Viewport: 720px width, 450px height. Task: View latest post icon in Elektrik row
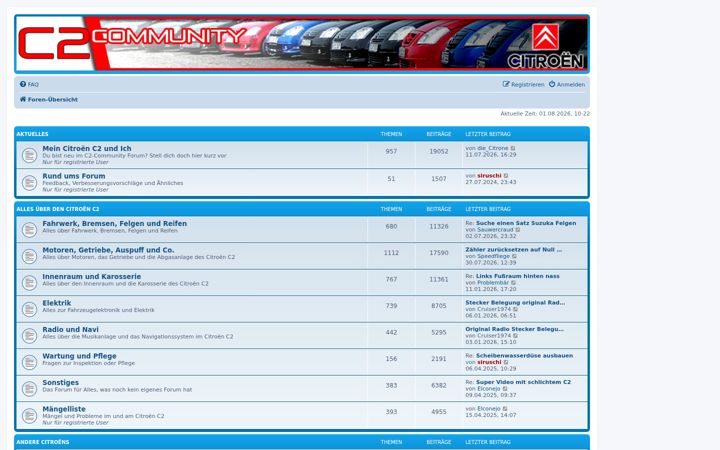click(516, 309)
